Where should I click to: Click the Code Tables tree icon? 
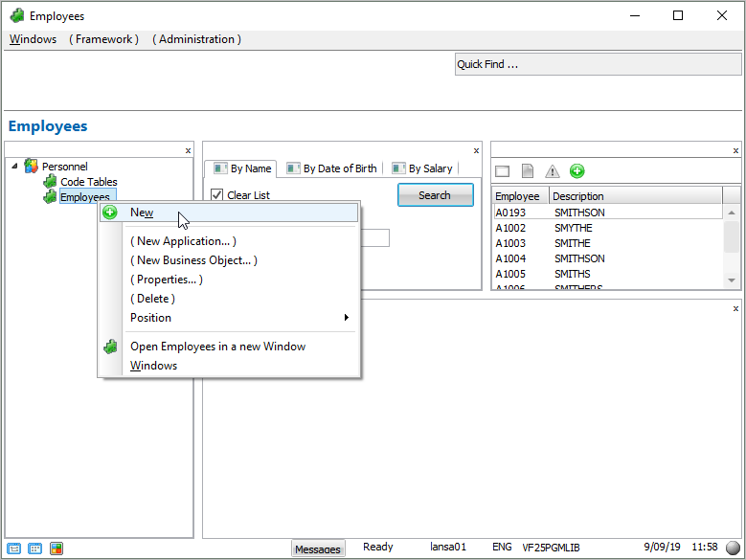50,182
